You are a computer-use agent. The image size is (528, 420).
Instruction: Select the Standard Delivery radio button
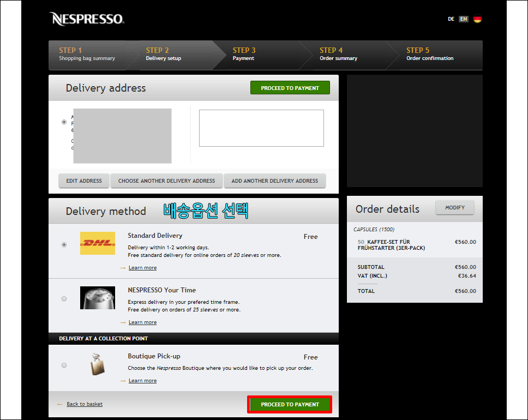point(64,244)
